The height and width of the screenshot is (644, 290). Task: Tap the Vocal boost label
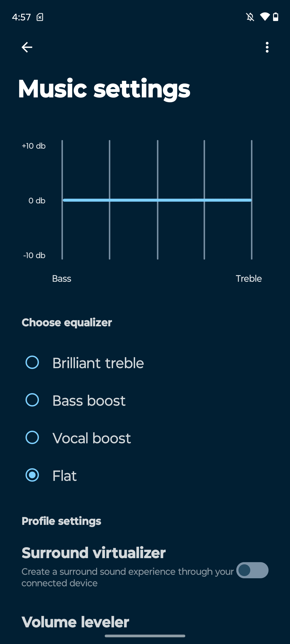92,438
